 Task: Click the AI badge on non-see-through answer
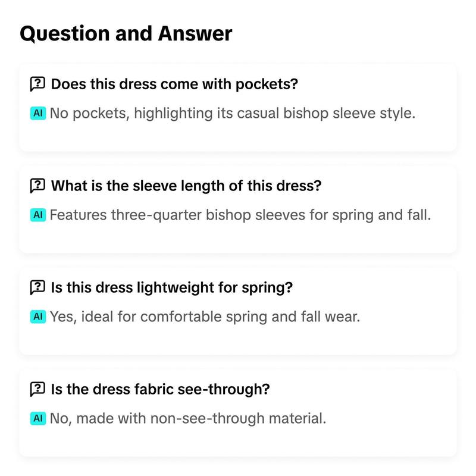(x=38, y=418)
